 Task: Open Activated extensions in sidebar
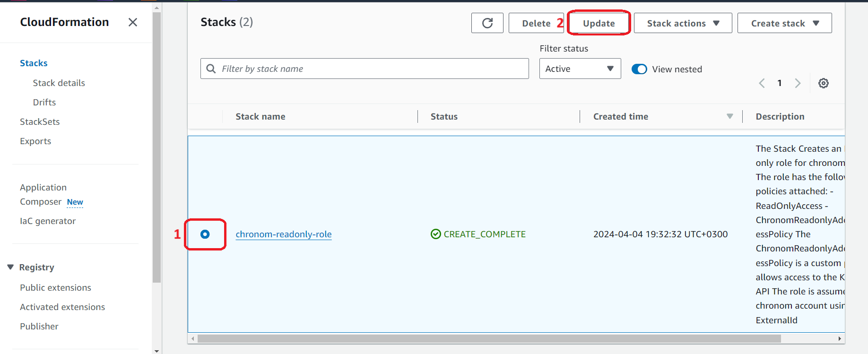pyautogui.click(x=62, y=307)
